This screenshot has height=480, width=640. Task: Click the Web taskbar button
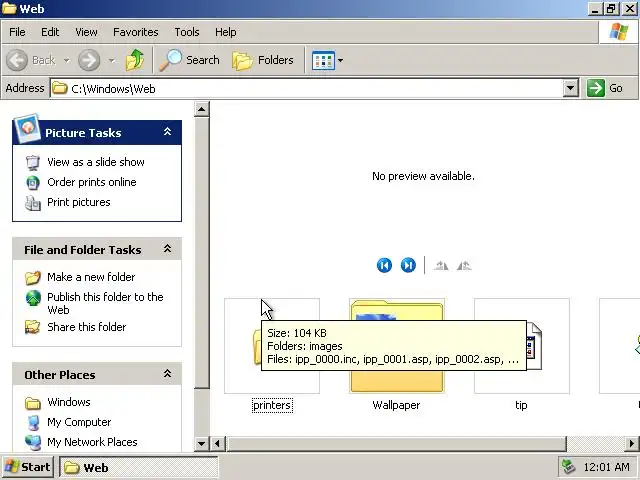139,467
